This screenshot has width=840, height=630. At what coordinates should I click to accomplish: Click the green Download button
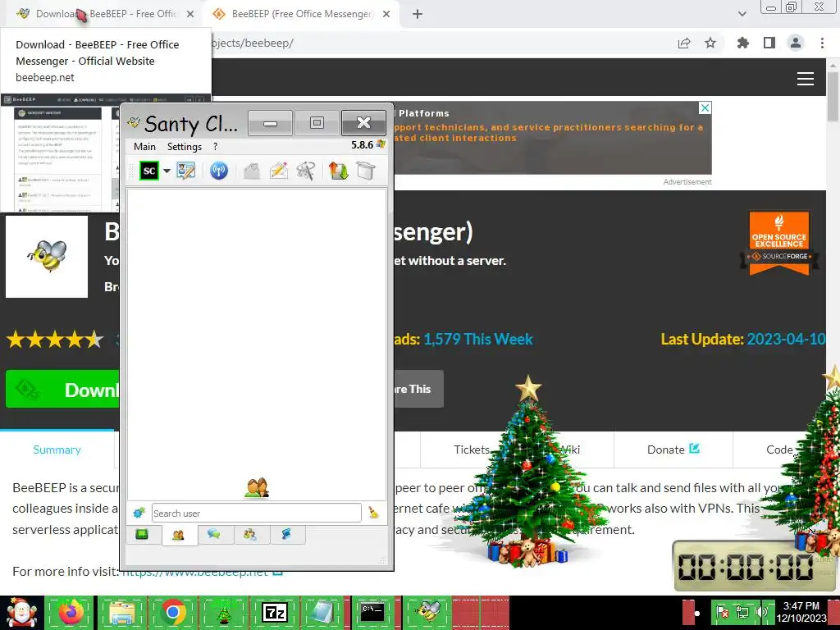62,390
